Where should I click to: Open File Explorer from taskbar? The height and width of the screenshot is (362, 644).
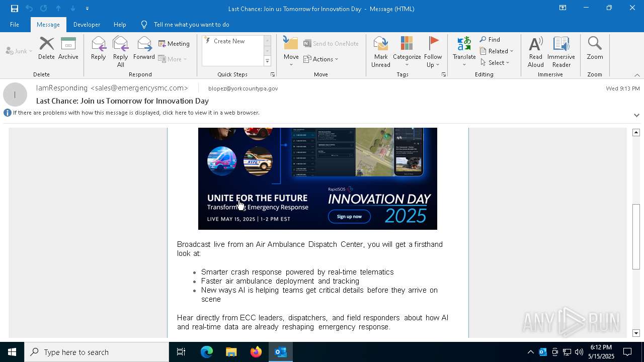tap(231, 352)
